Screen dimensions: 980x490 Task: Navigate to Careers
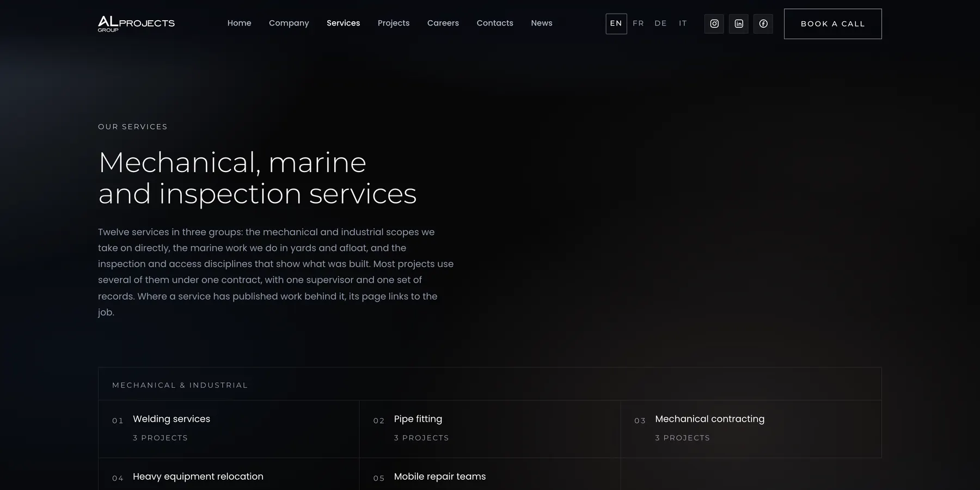click(443, 23)
